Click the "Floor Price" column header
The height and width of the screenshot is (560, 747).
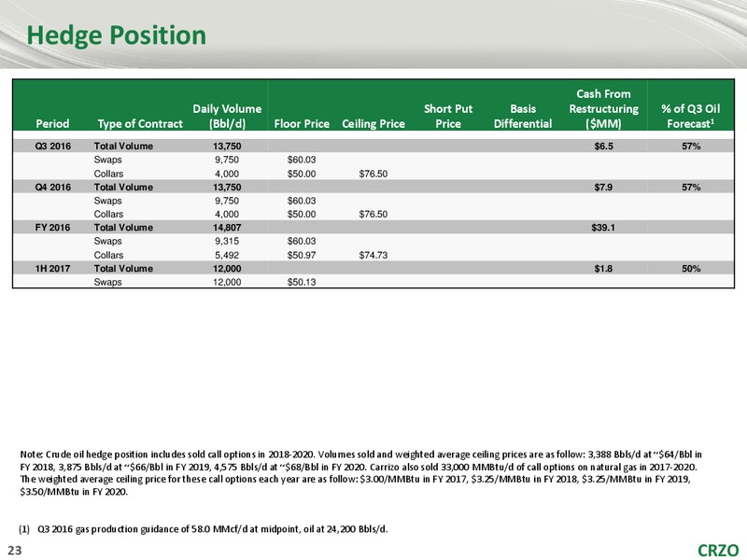(x=302, y=124)
